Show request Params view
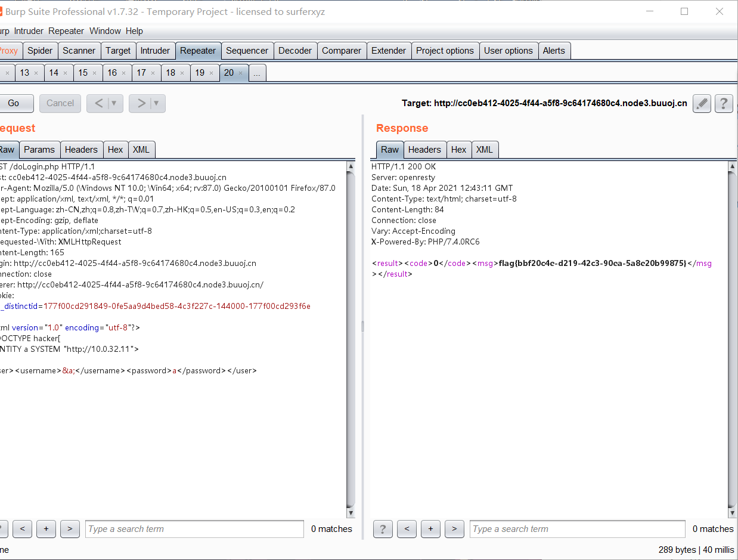 pyautogui.click(x=39, y=150)
